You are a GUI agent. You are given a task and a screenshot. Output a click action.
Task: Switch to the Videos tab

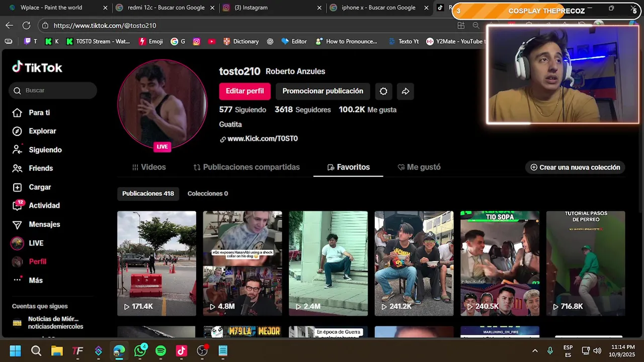pos(149,167)
